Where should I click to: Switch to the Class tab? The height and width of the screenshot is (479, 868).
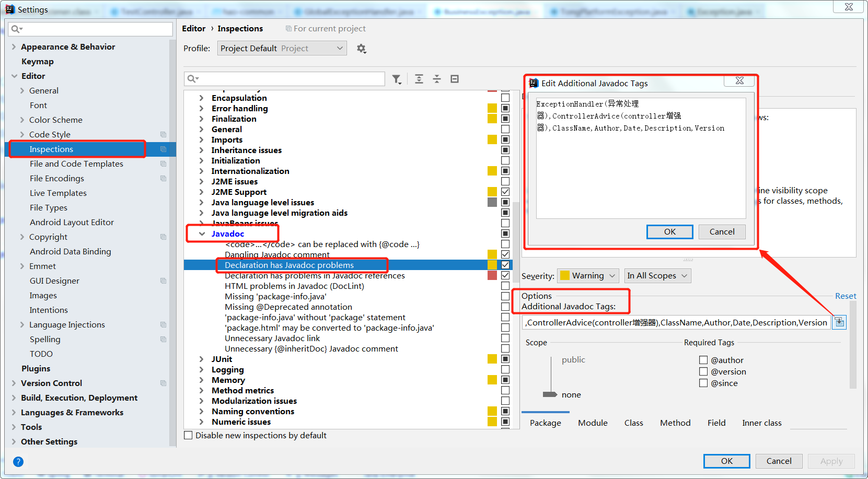(633, 423)
